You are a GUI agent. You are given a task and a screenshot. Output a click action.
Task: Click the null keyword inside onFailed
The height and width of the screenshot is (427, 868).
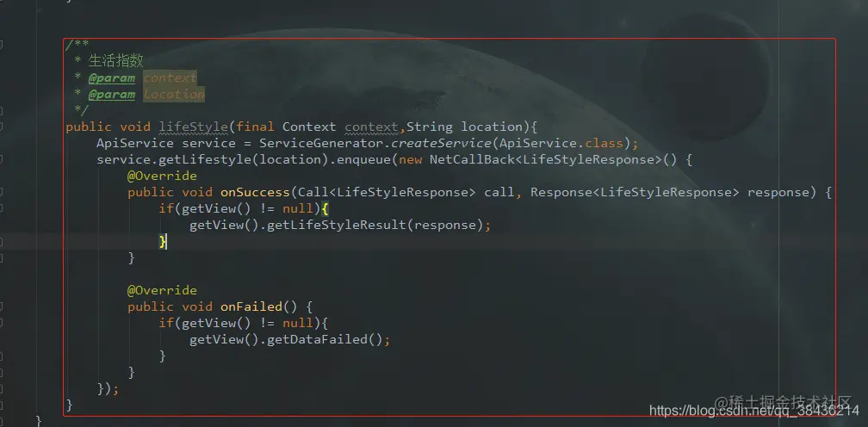(x=298, y=323)
